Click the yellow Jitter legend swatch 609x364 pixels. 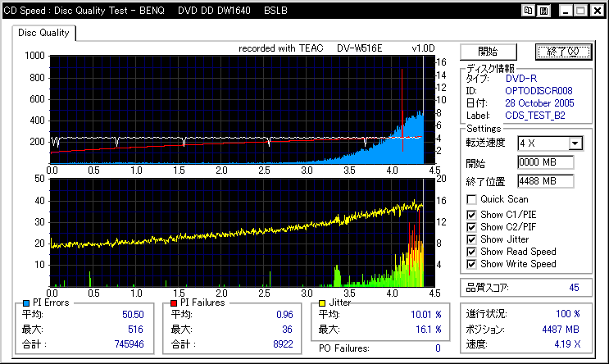pyautogui.click(x=322, y=303)
